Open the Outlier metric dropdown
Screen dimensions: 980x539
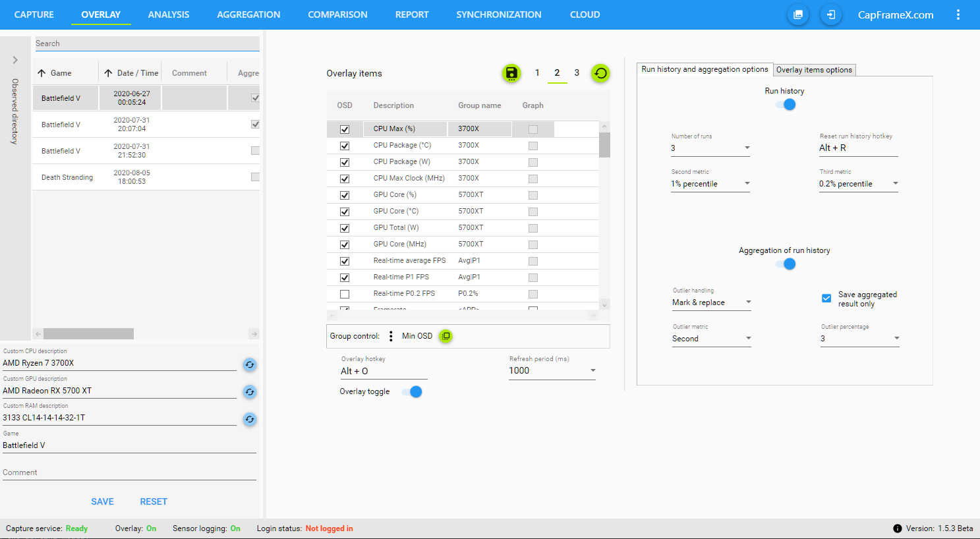point(712,339)
